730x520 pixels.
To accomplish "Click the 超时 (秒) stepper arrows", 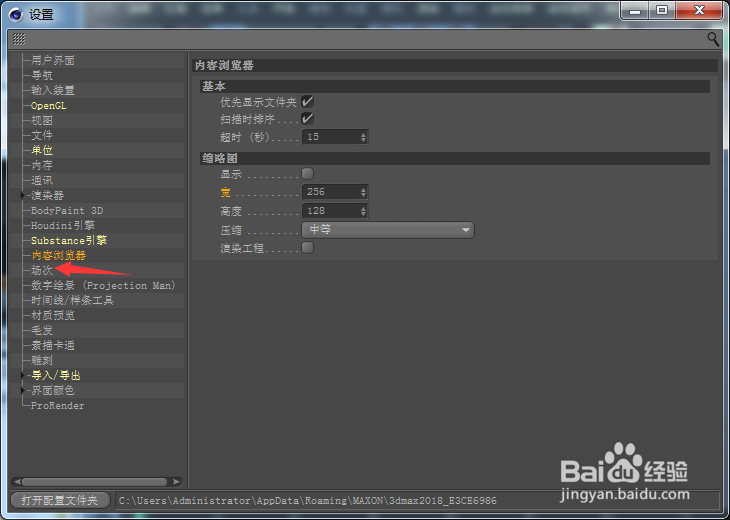I will [x=363, y=137].
